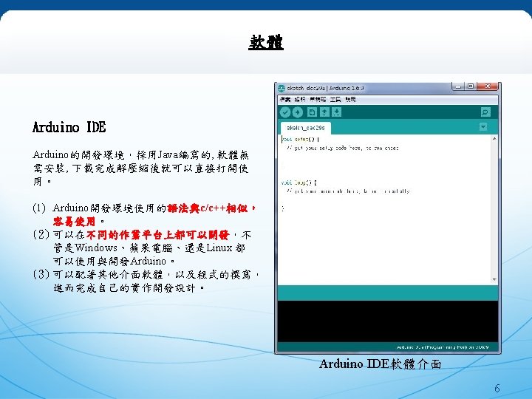Click the 'Arduino IDE' heading text

69,127
